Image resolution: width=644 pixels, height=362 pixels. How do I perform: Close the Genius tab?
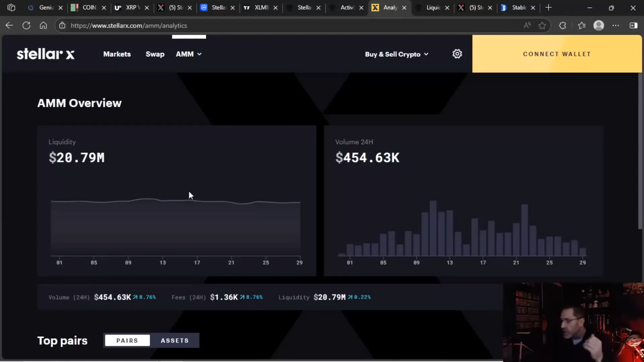(x=61, y=8)
